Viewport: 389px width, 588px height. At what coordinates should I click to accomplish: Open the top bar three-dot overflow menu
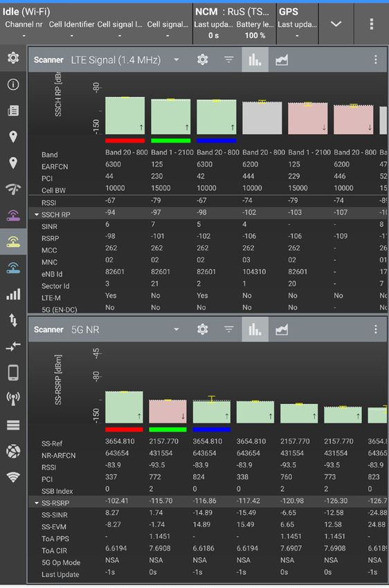[x=372, y=24]
